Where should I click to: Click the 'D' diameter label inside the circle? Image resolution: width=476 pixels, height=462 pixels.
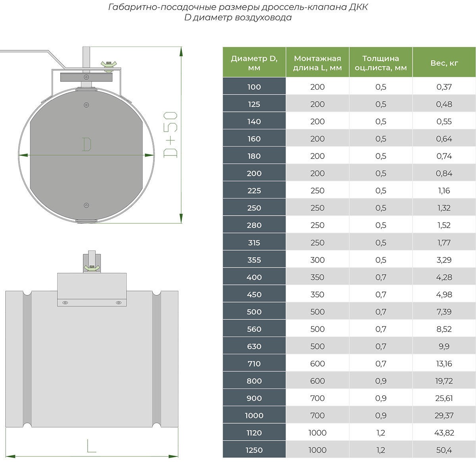click(x=87, y=144)
